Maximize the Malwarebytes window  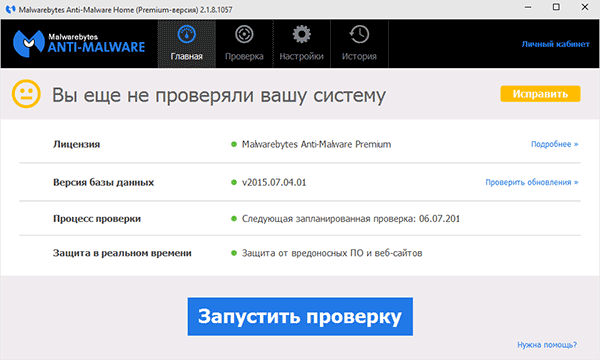556,7
